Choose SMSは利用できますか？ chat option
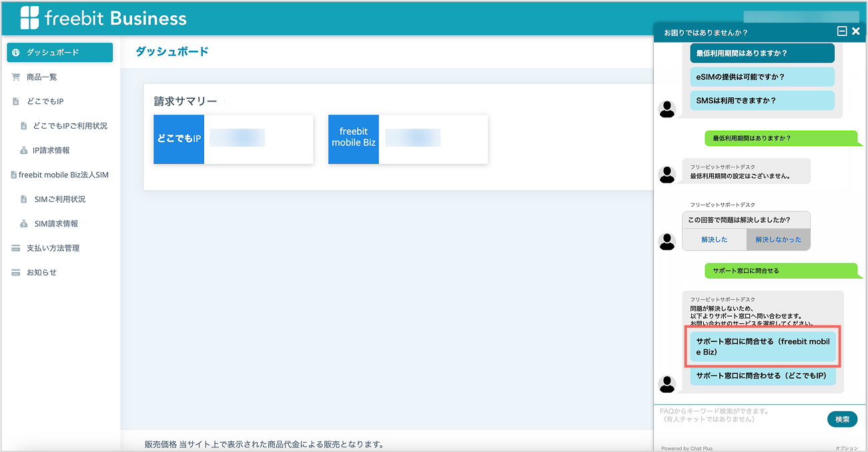The height and width of the screenshot is (452, 868). (x=763, y=101)
